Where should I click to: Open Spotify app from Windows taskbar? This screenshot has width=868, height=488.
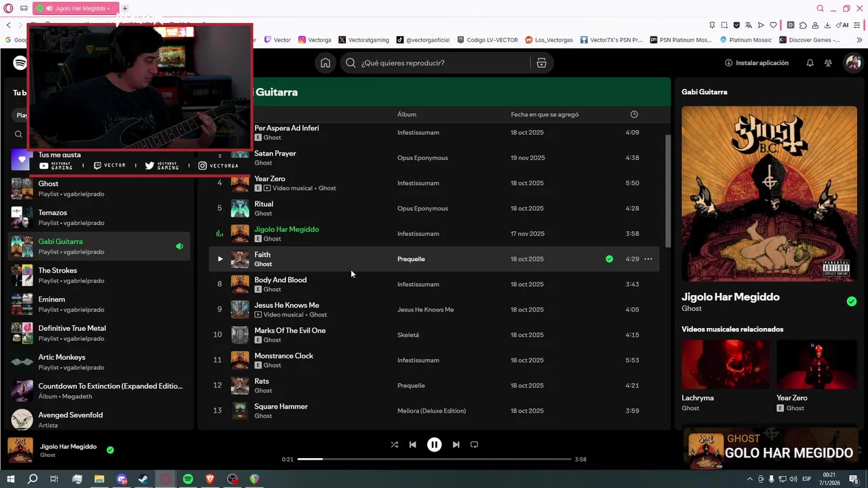tap(188, 479)
